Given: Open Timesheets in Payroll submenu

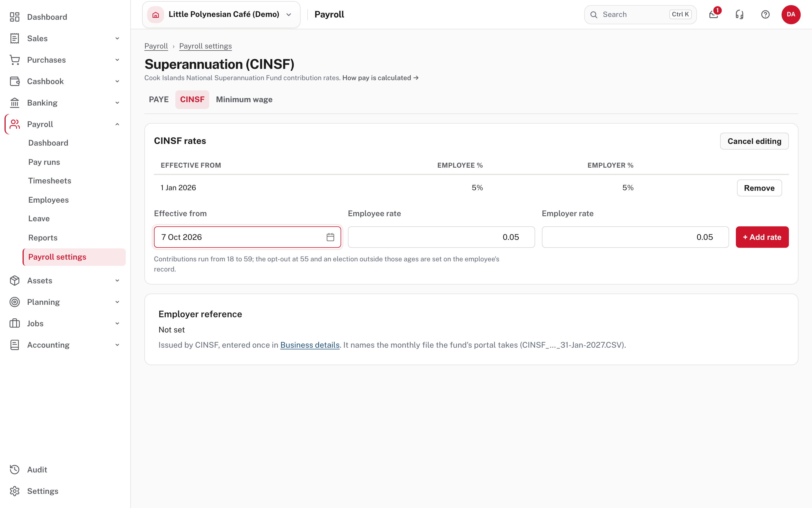Looking at the screenshot, I should click(x=50, y=181).
